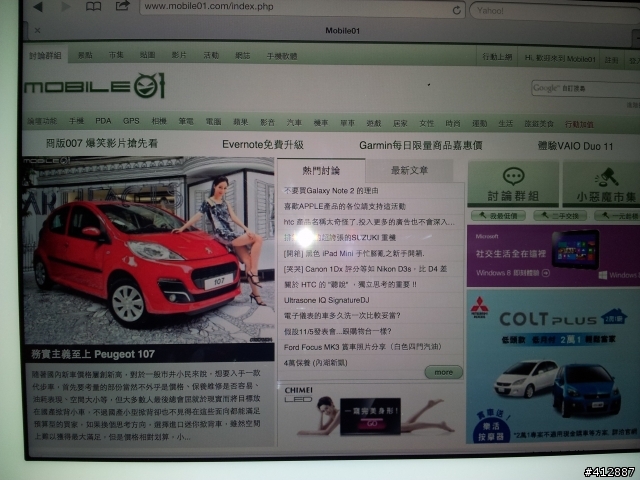Open the 影片 top nav item
This screenshot has height=480, width=640.
click(x=179, y=55)
